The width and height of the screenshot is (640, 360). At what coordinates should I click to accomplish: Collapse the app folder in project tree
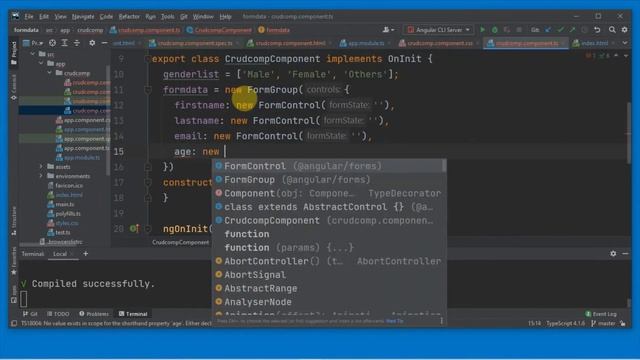point(41,64)
